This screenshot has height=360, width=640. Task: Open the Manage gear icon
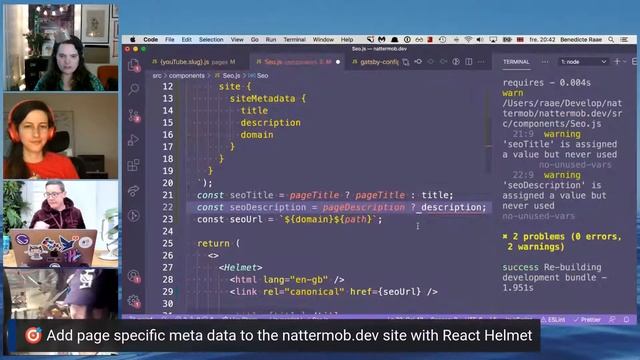pyautogui.click(x=134, y=302)
